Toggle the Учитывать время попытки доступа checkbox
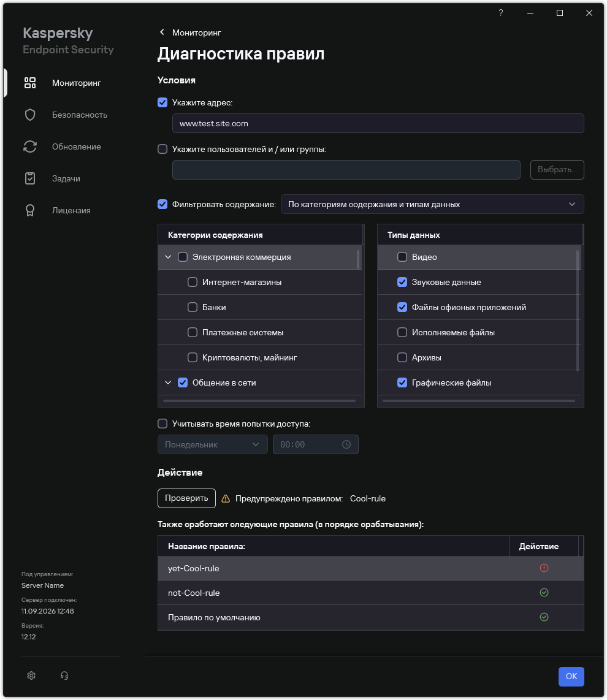 pos(162,424)
